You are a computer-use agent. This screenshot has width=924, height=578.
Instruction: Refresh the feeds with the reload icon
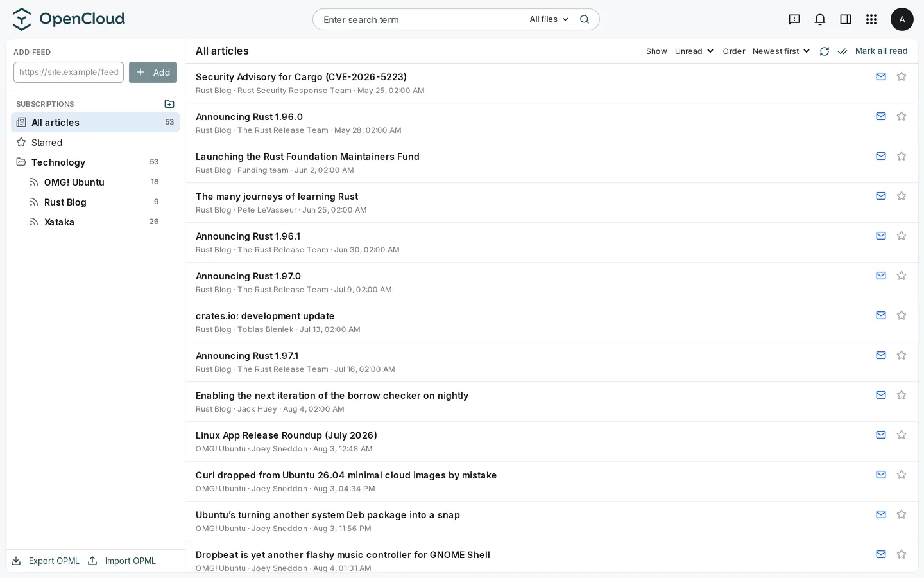tap(825, 51)
